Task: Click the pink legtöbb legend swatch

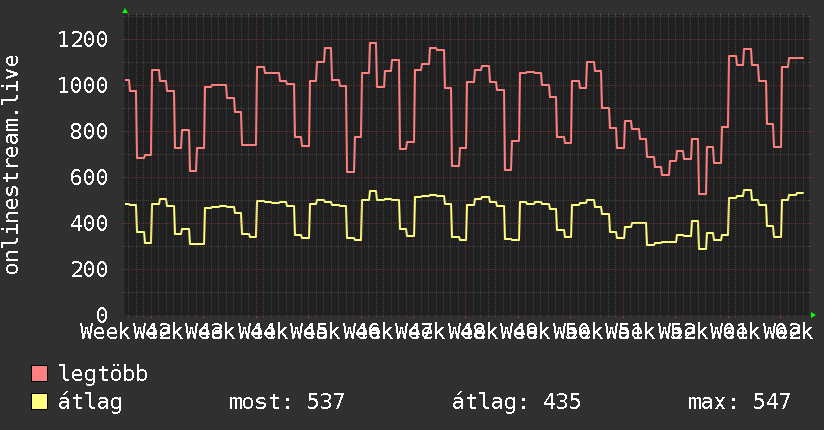Action: [x=39, y=373]
